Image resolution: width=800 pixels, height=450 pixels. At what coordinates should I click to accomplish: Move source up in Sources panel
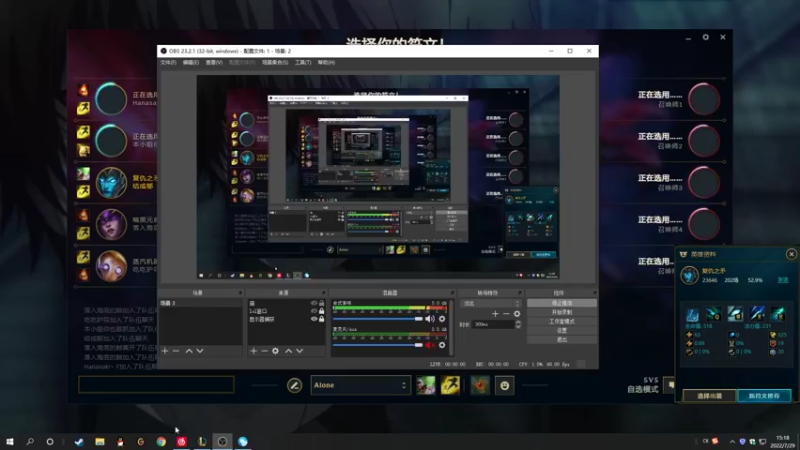[x=288, y=351]
